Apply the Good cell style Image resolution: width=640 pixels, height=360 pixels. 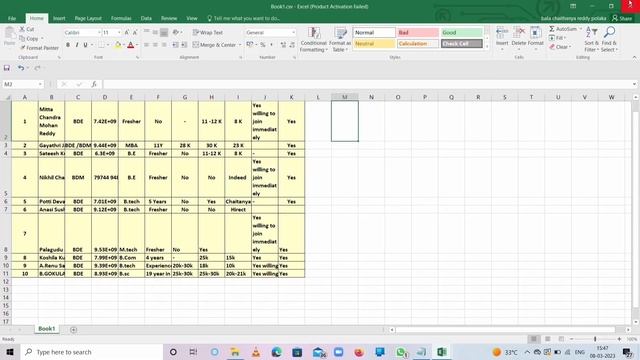[x=462, y=32]
